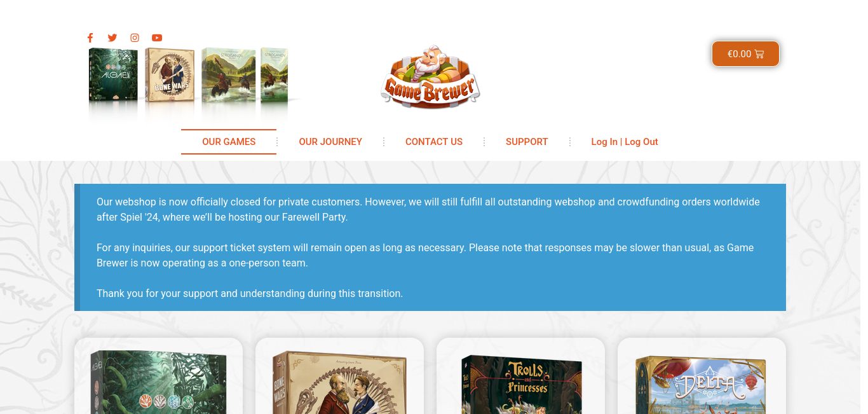Click the Bone Wars box in header banner
The width and height of the screenshot is (868, 414).
pos(169,75)
